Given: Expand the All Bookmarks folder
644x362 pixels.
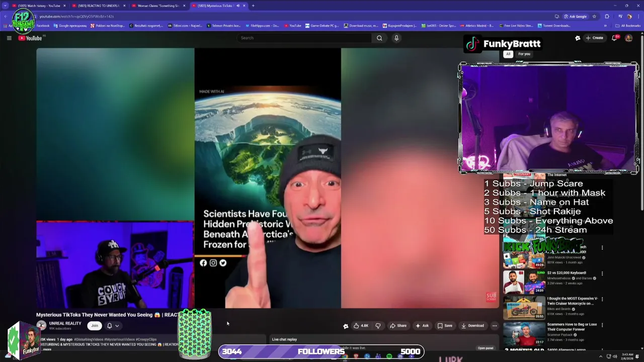Looking at the screenshot, I should click(x=628, y=26).
